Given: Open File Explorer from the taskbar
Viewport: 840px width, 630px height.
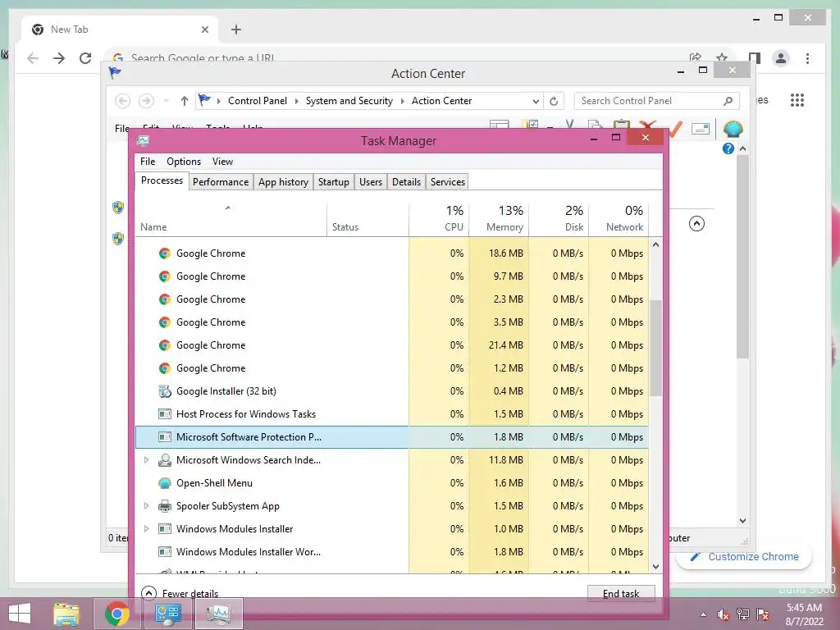Looking at the screenshot, I should pyautogui.click(x=66, y=614).
